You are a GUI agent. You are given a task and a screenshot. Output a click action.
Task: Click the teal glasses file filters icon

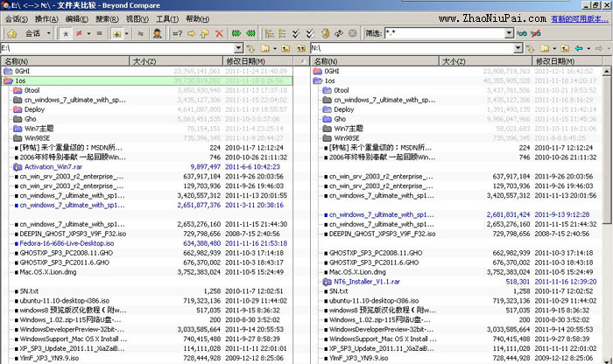[522, 33]
